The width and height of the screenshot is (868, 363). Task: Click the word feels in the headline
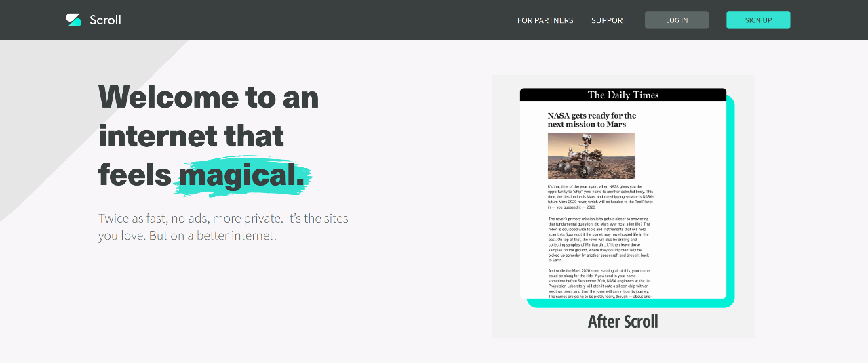click(x=134, y=175)
